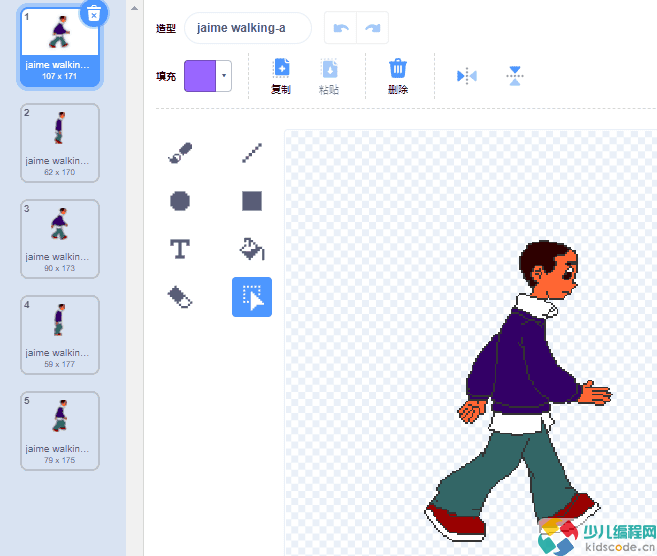Select the Fill bucket tool

[252, 249]
